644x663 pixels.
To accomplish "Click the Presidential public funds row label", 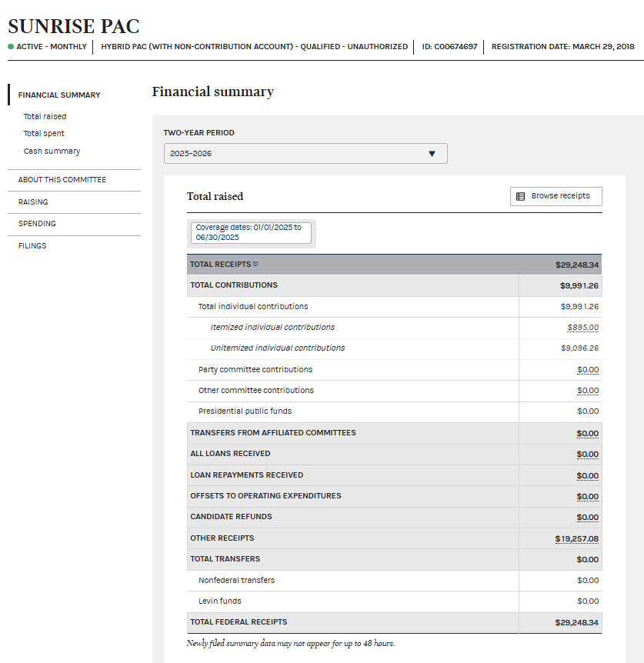I will 245,411.
